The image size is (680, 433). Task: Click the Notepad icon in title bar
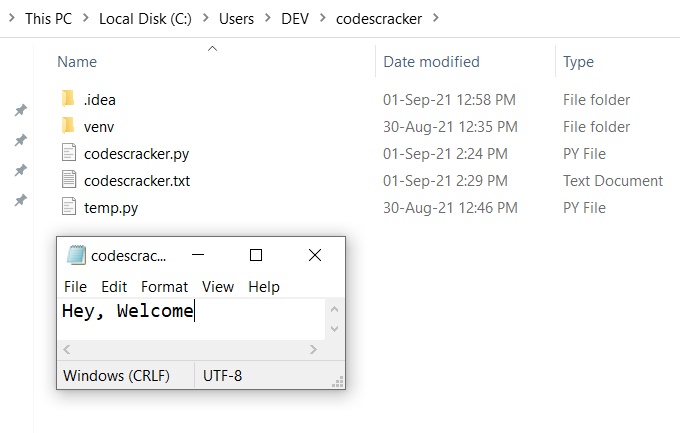[x=76, y=255]
